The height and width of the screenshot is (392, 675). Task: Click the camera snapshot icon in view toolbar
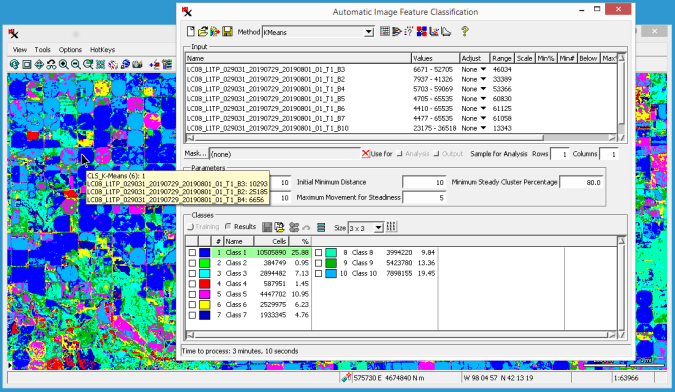point(137,65)
